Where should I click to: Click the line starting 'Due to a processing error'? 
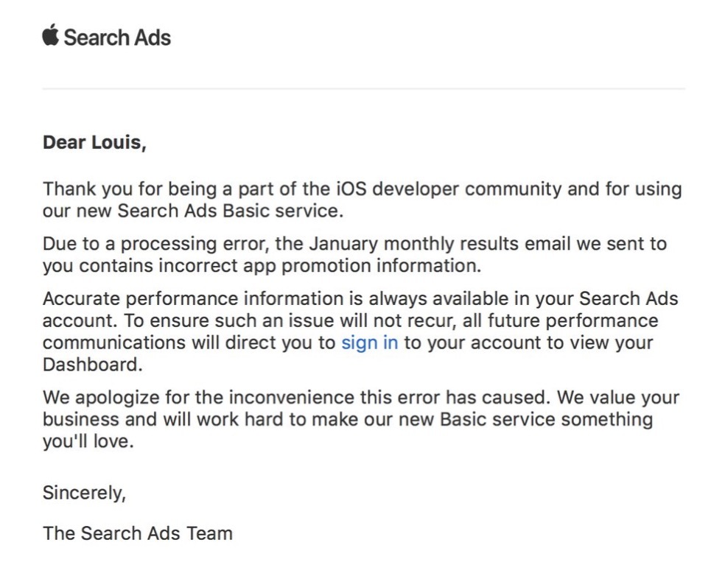[354, 244]
